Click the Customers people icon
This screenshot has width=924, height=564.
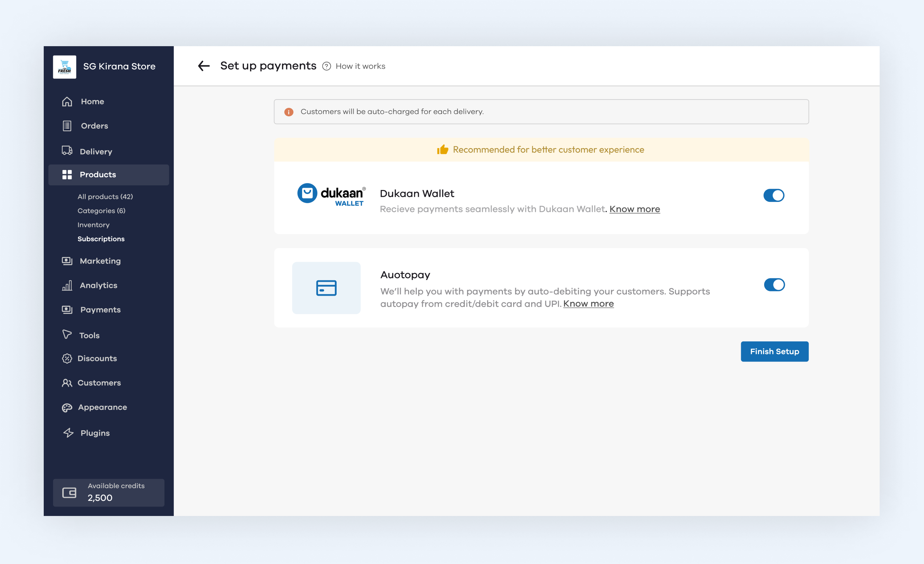[67, 383]
